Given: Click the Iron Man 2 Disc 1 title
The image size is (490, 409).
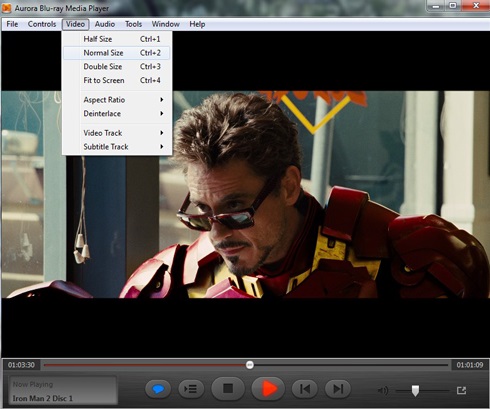Looking at the screenshot, I should 43,398.
